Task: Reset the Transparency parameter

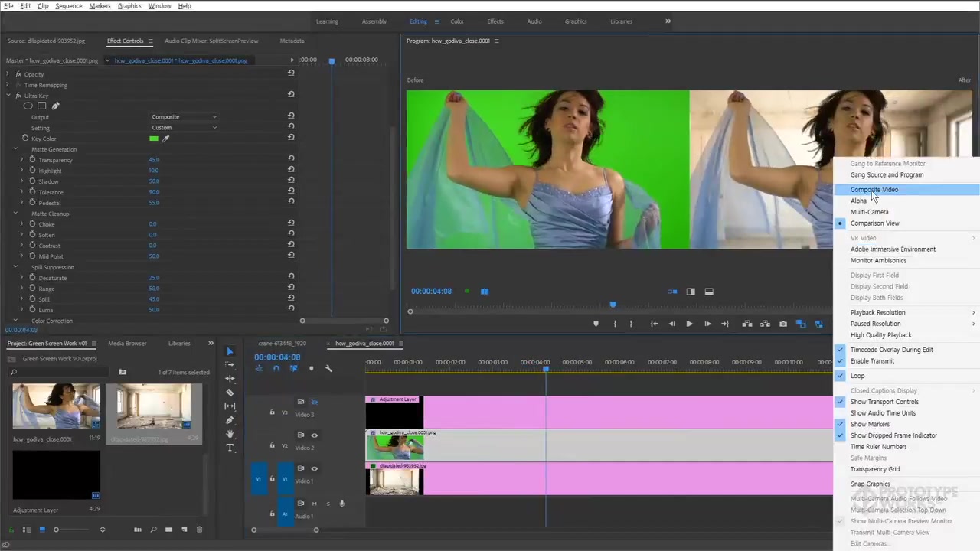Action: [291, 159]
